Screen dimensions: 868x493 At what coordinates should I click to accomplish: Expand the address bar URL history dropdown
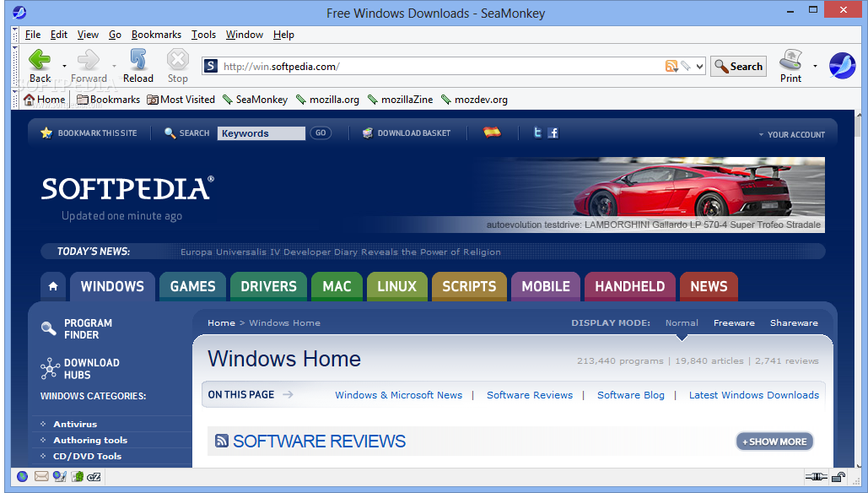(x=700, y=67)
